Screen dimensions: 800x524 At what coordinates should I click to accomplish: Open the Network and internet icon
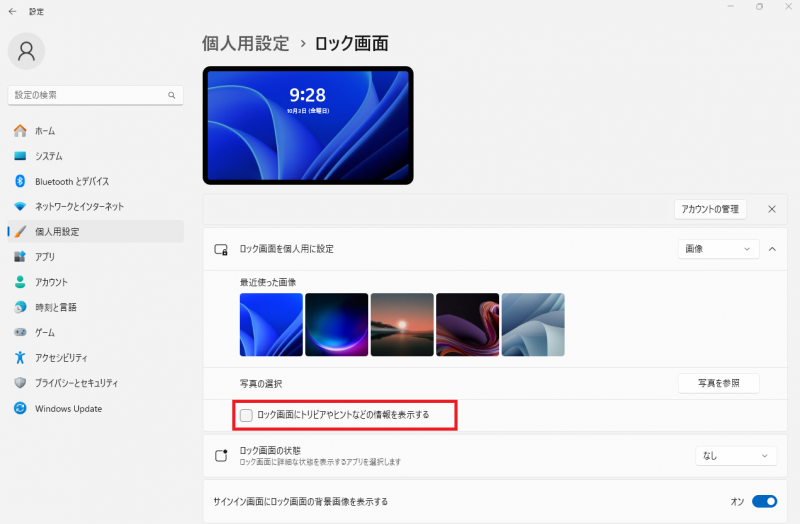coord(20,206)
